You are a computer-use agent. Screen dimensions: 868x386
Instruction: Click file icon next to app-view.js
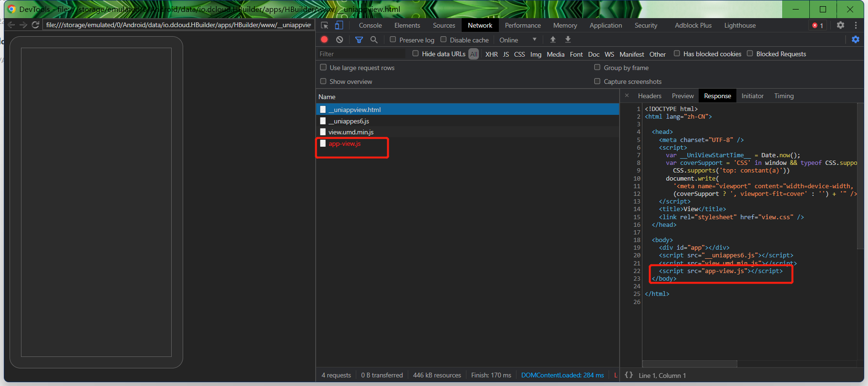tap(323, 143)
